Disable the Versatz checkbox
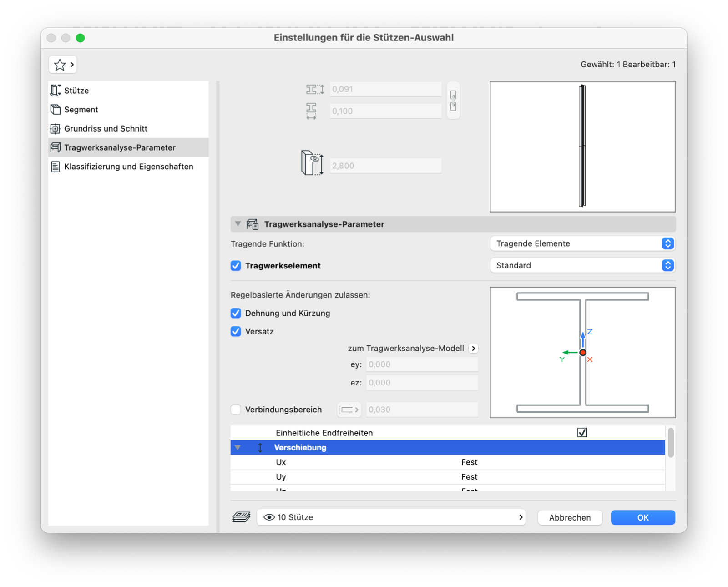Viewport: 728px width, 587px height. [236, 331]
